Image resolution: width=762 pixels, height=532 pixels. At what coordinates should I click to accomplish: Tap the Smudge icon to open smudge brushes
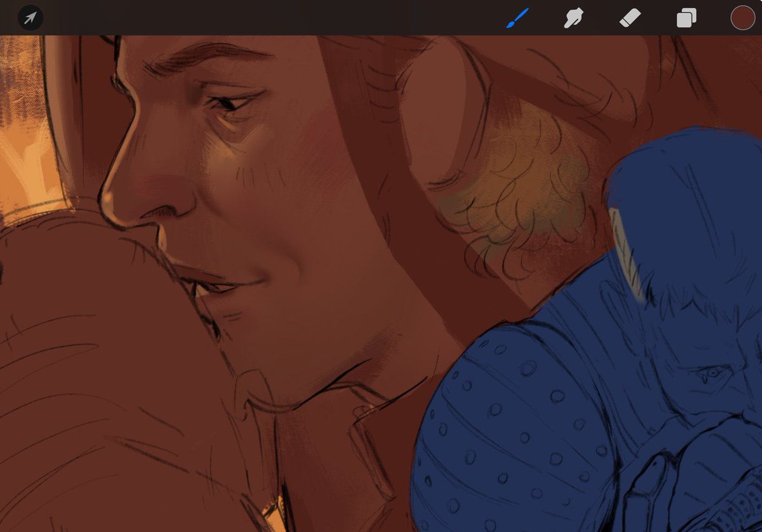572,18
